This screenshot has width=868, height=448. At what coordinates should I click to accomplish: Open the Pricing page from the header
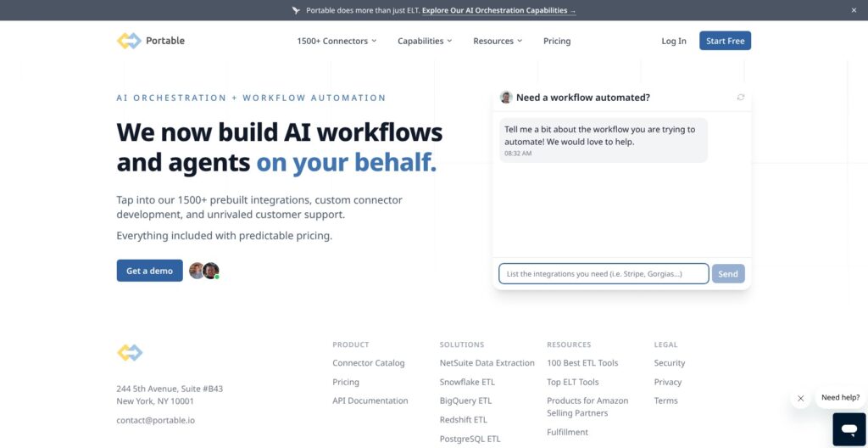[557, 41]
